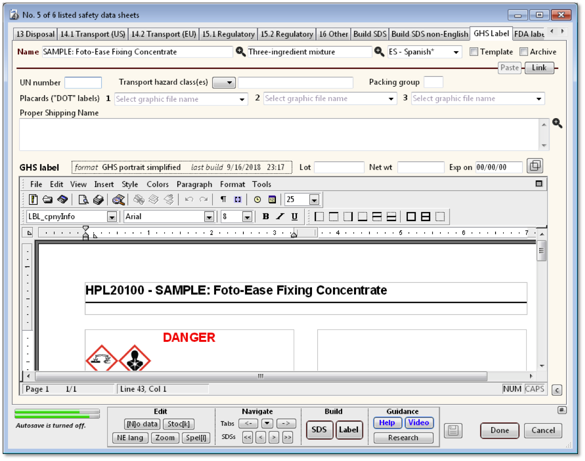Click the ruler marker near the 3 inch mark

294,234
